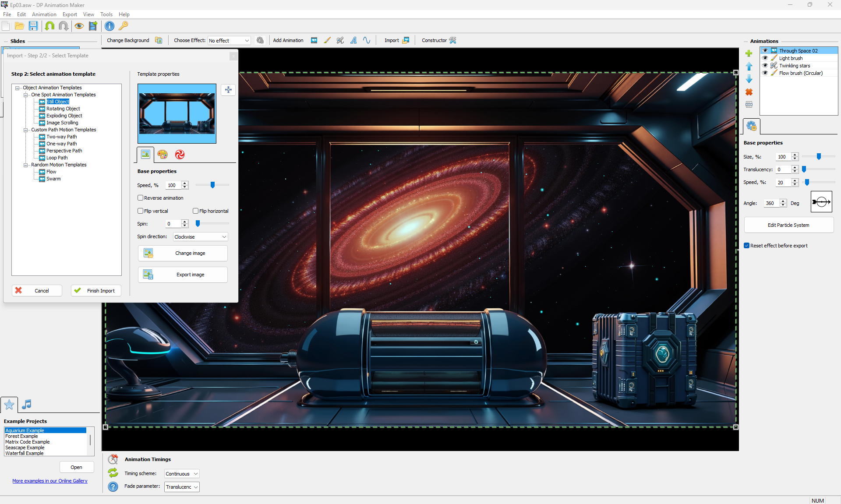This screenshot has height=504, width=841.
Task: Click the Preview eye icon in toolbar
Action: 79,26
